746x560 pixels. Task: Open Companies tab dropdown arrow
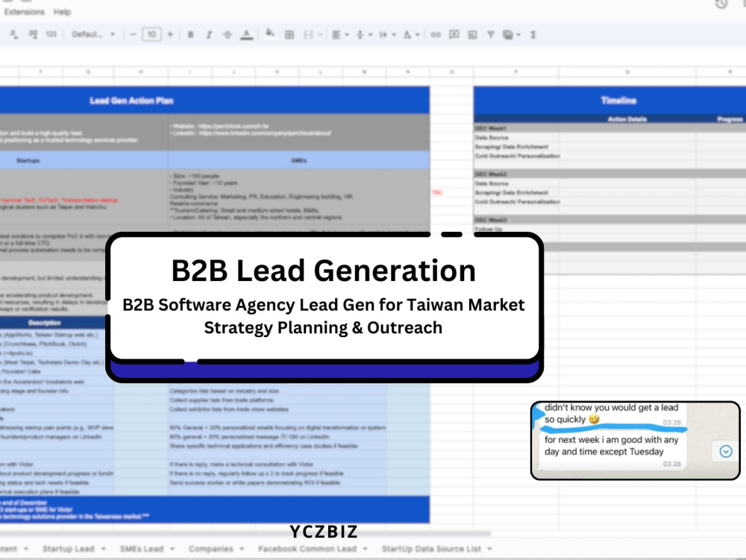(242, 549)
